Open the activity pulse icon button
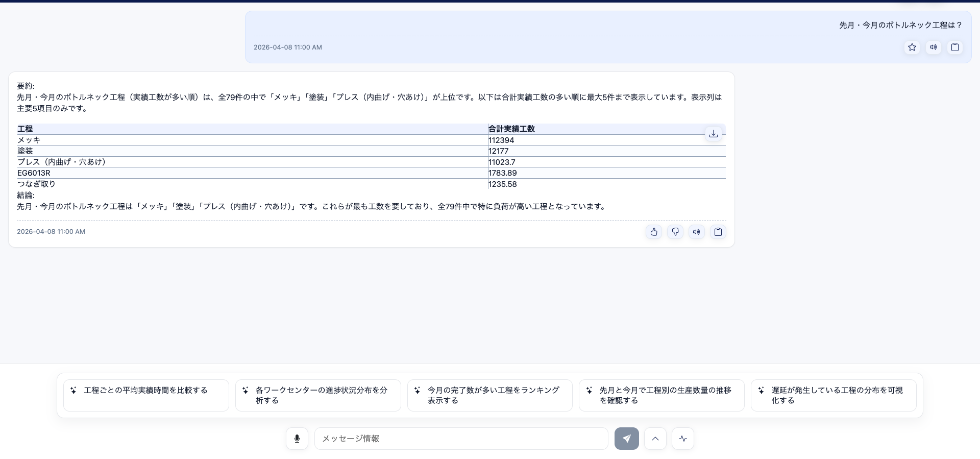Screen dimensions: 980x459 pos(683,439)
